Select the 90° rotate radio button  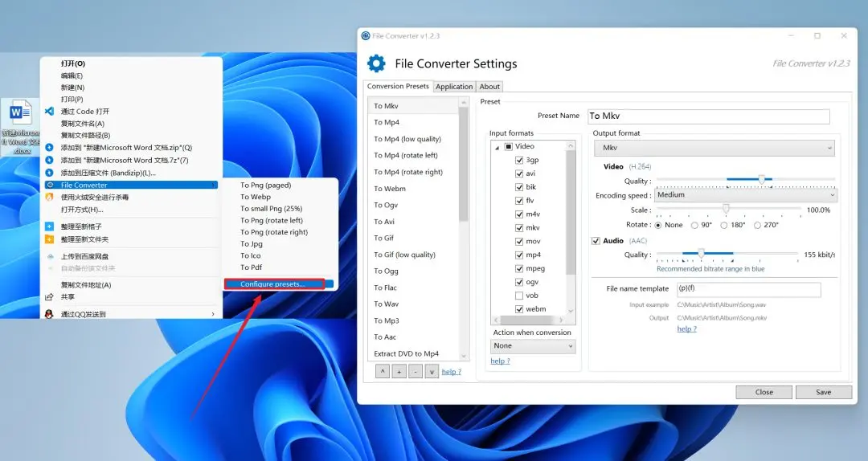(x=694, y=225)
